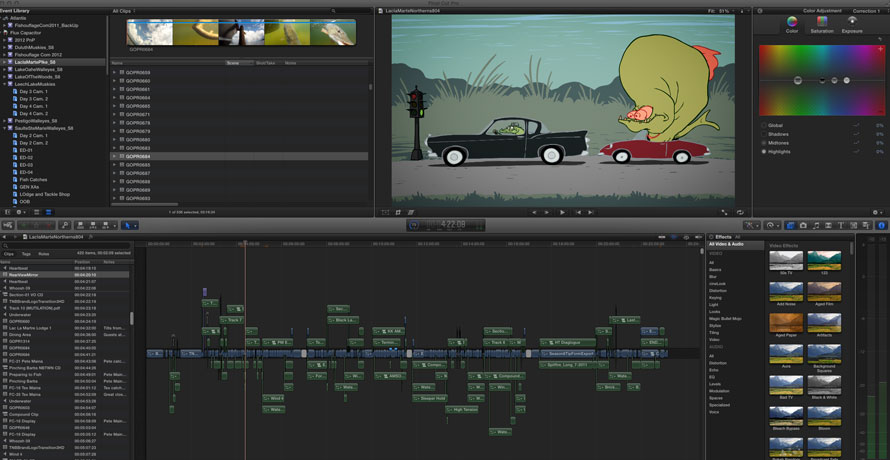
Task: Choose the Aged Paper effect thumbnail
Action: tap(786, 323)
